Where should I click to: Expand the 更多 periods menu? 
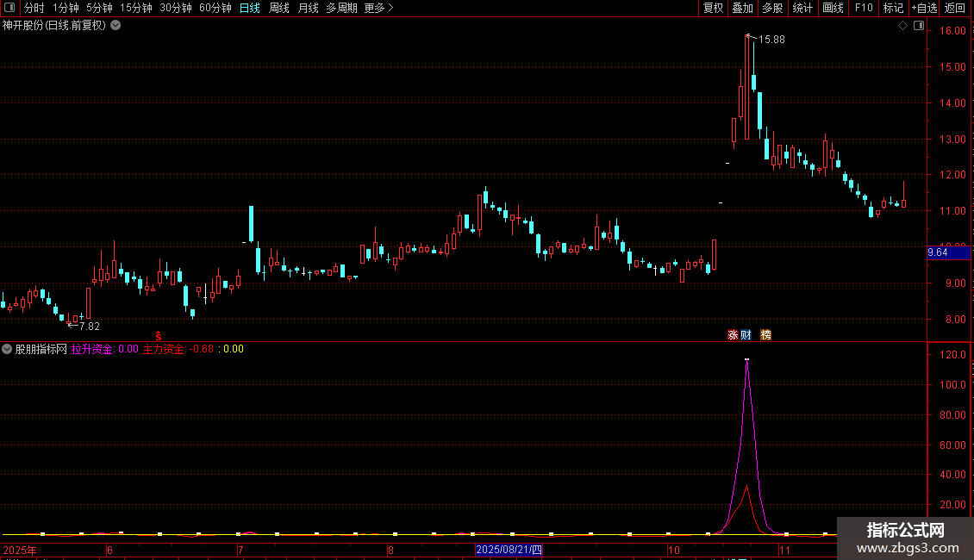coord(378,8)
